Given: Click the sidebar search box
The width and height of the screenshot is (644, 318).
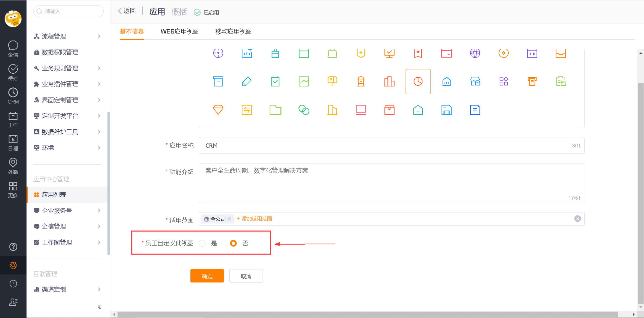Looking at the screenshot, I should (x=68, y=11).
